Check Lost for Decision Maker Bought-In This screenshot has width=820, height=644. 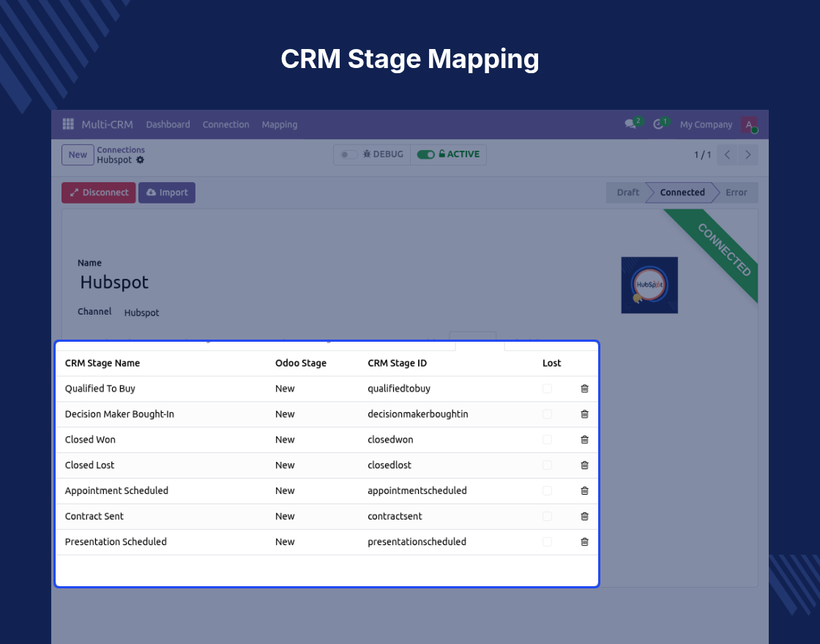click(x=547, y=414)
